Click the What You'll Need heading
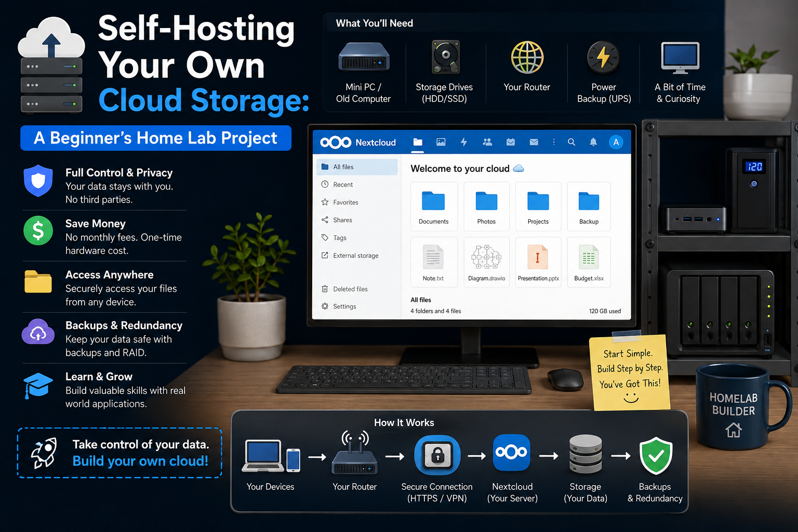 coord(375,23)
